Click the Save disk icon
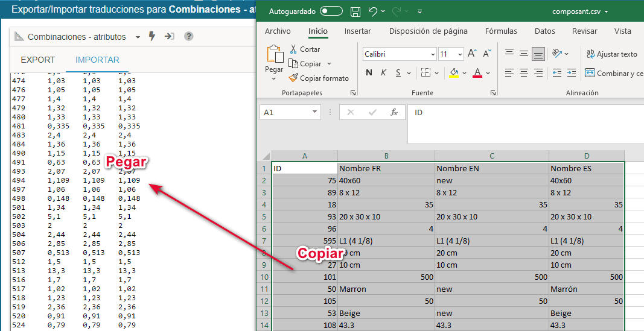This screenshot has height=331, width=644. point(355,11)
